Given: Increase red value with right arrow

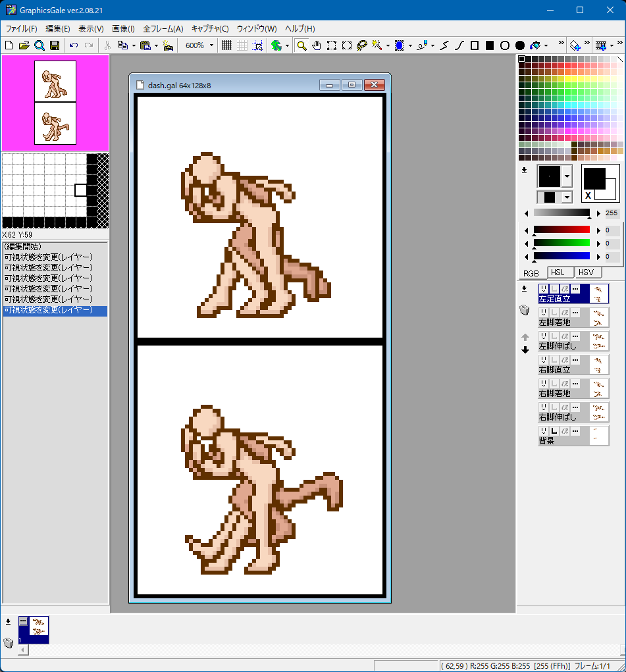Looking at the screenshot, I should pos(598,230).
